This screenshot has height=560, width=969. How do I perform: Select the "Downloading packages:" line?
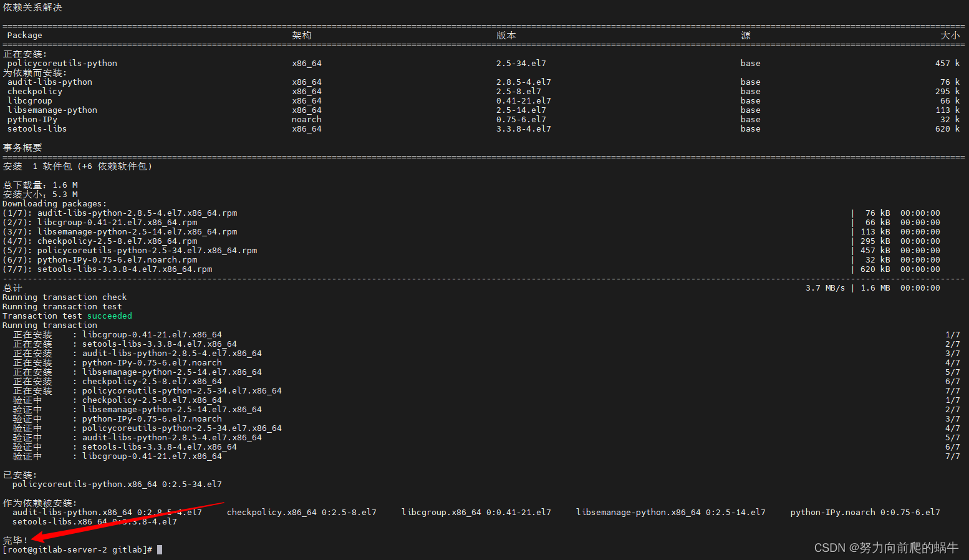click(x=55, y=204)
